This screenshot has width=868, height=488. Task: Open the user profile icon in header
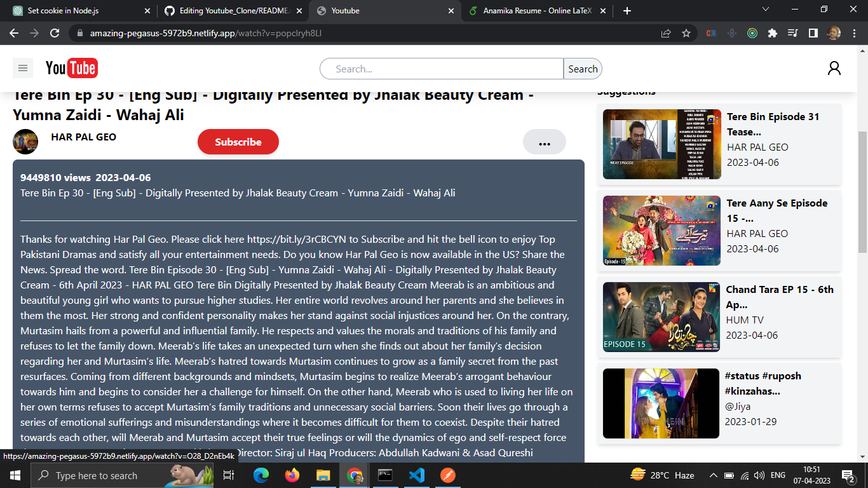point(834,68)
